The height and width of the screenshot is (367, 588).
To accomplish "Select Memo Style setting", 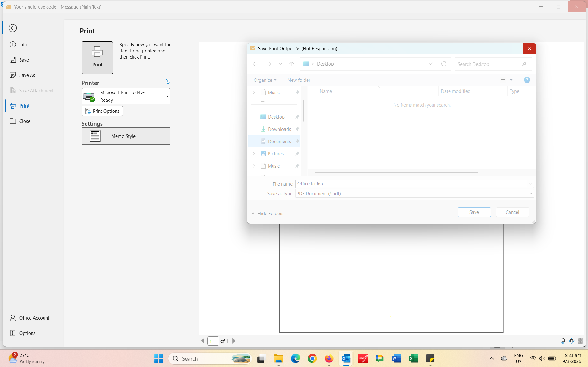I will (x=126, y=136).
